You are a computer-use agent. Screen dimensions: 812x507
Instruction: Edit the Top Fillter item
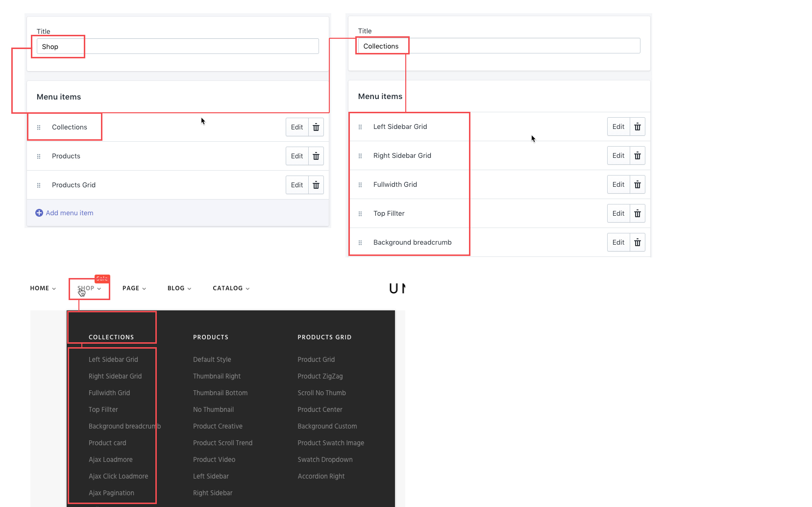(618, 214)
